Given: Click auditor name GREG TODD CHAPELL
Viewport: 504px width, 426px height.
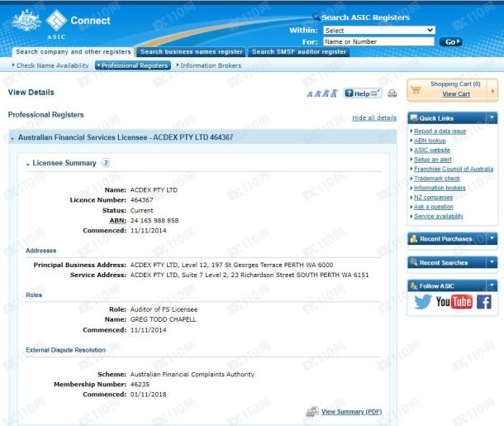Looking at the screenshot, I should coord(163,319).
